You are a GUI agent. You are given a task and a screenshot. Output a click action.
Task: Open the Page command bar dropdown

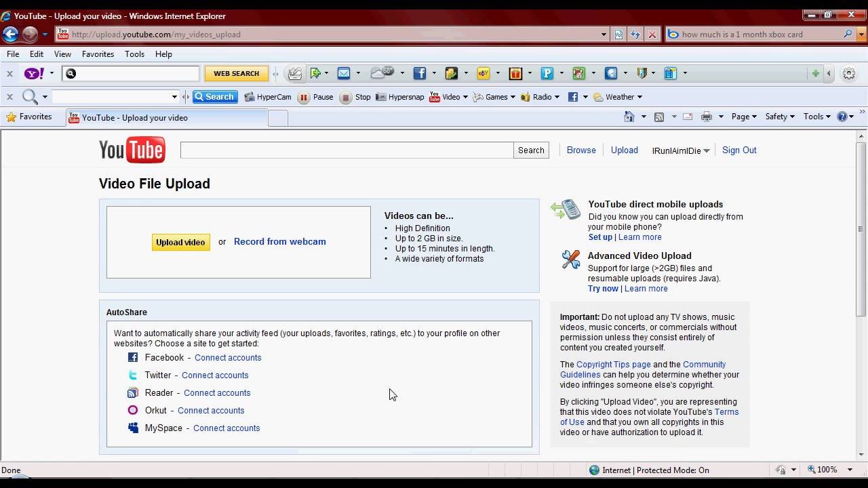coord(744,117)
